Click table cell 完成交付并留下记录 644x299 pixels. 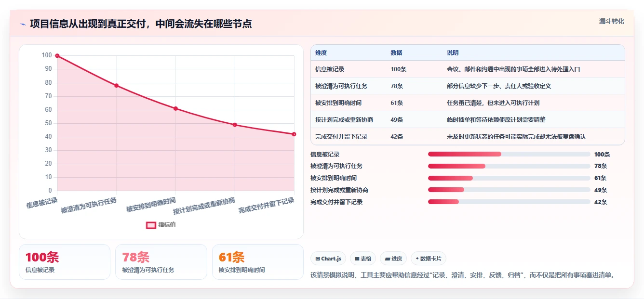pos(341,137)
